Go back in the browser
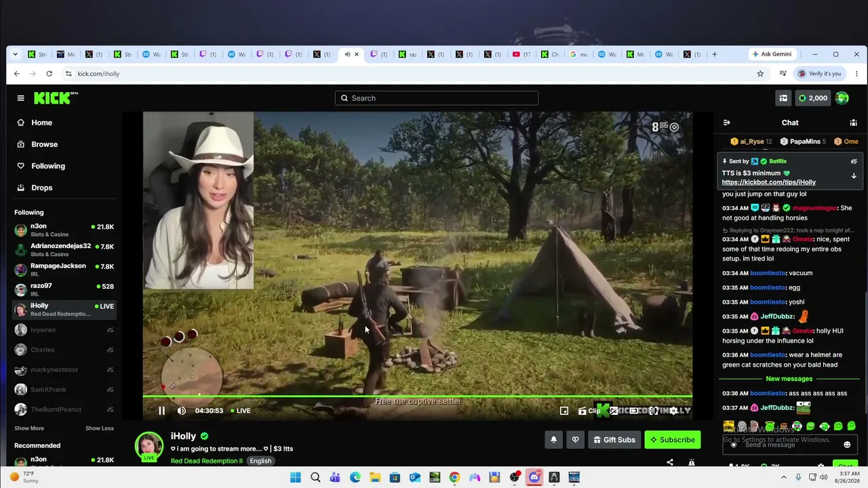This screenshot has width=868, height=488. click(x=17, y=73)
